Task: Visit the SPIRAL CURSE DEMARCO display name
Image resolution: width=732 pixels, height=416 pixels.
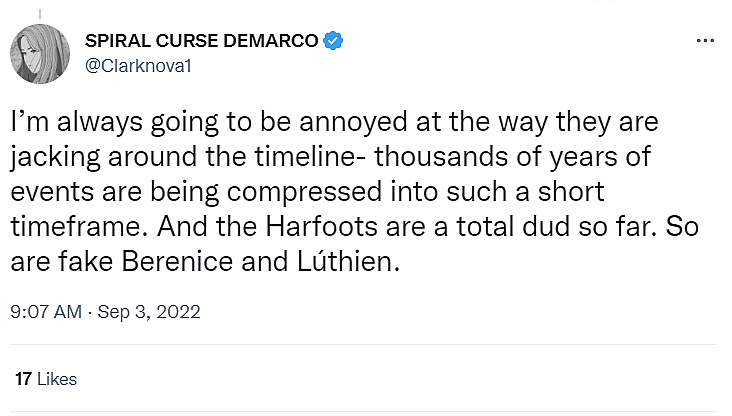Action: coord(203,41)
